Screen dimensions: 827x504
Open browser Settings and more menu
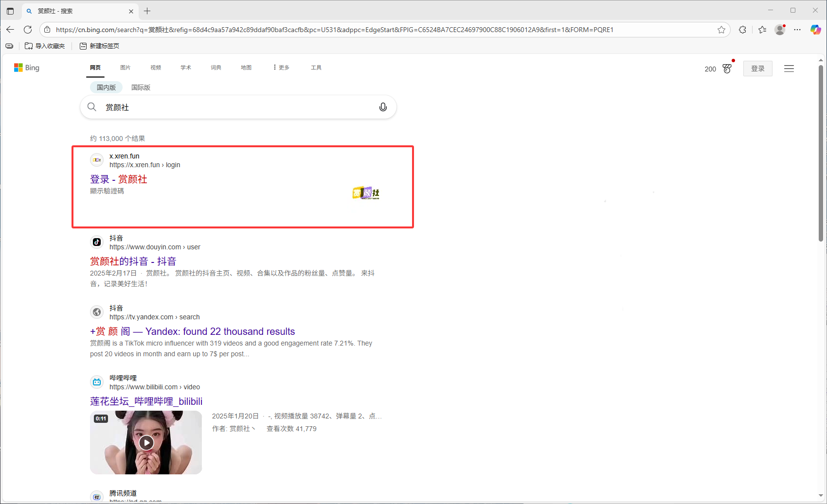point(797,30)
